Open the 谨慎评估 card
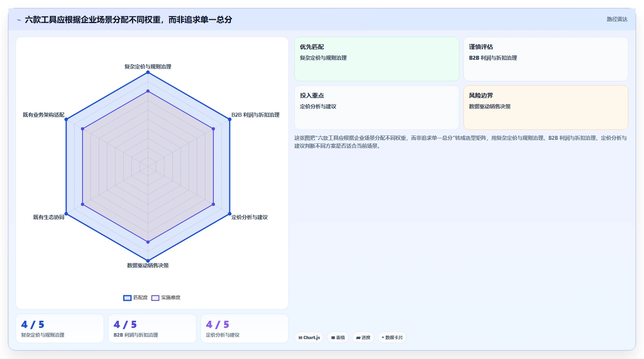644x359 pixels. click(x=546, y=59)
